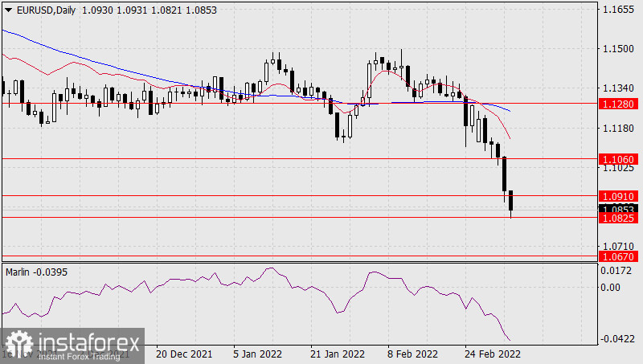Click the 0.0172 value on Marlin scale

(x=617, y=272)
